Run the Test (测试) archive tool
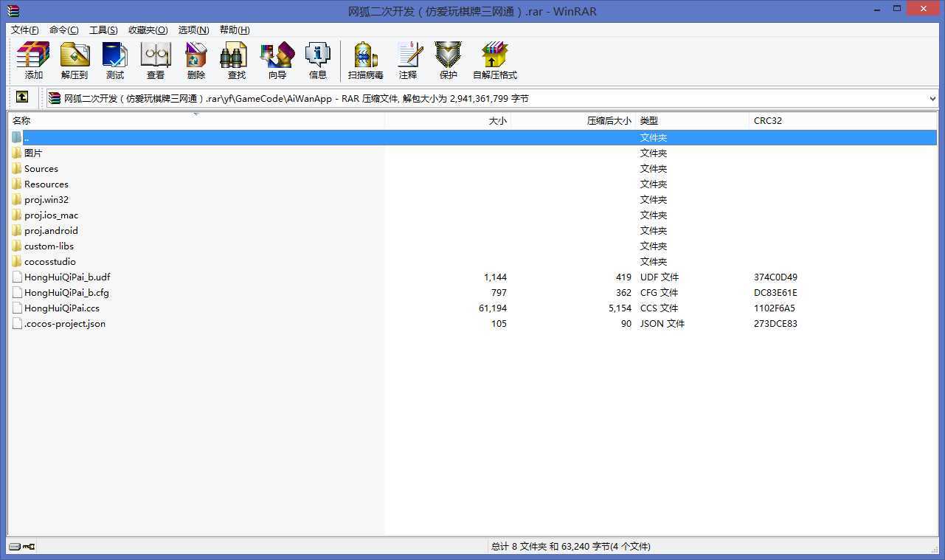 pos(114,61)
